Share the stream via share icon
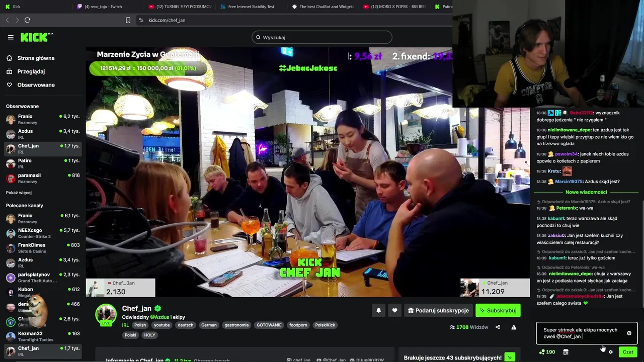This screenshot has width=644, height=362. tap(498, 327)
